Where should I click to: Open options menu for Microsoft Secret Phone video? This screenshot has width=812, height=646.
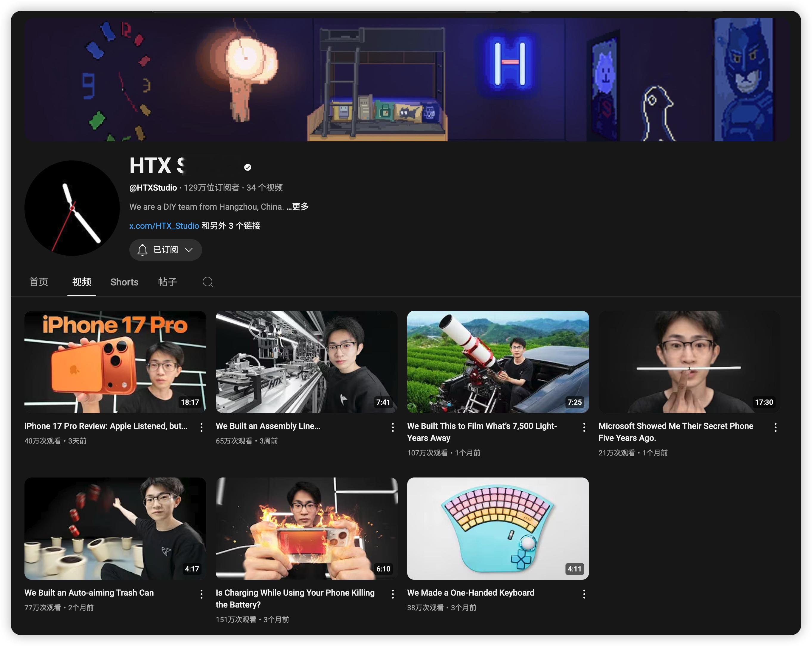[775, 427]
